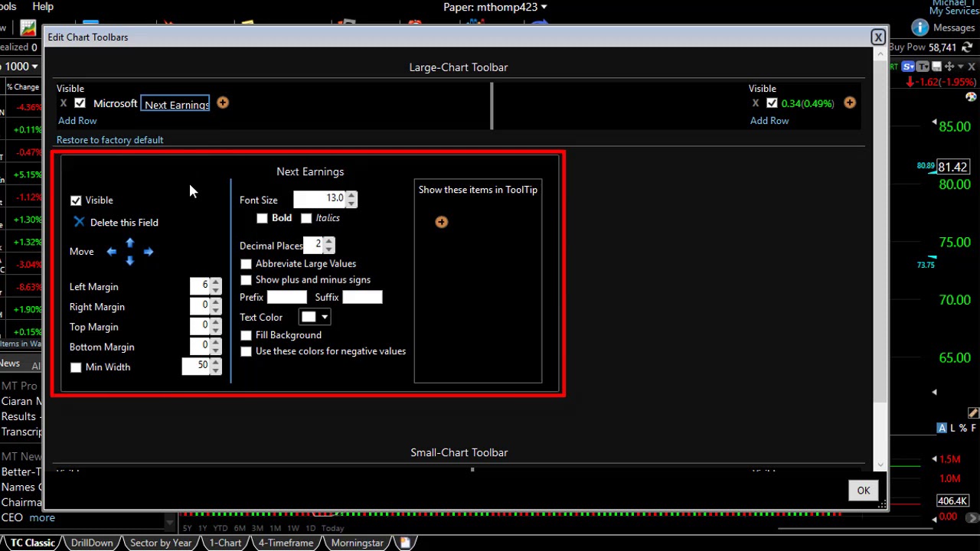Open My Services link at top right

tap(954, 11)
